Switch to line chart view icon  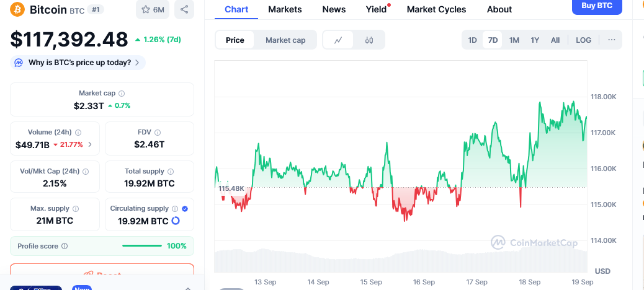point(338,40)
